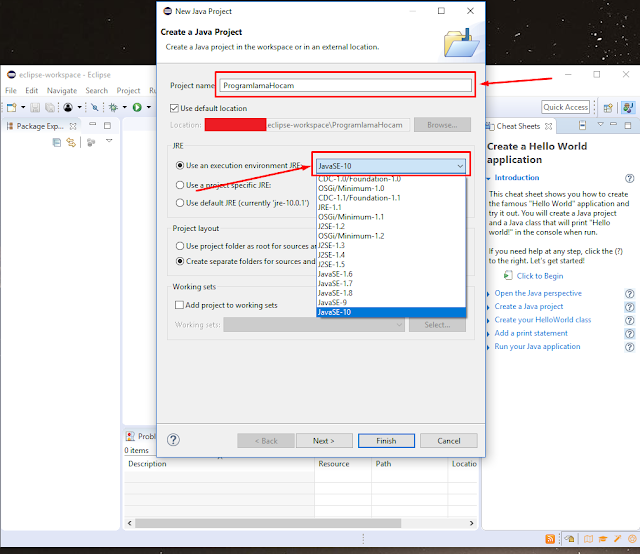This screenshot has width=640, height=554.
Task: Click the Project name input field
Action: point(345,85)
